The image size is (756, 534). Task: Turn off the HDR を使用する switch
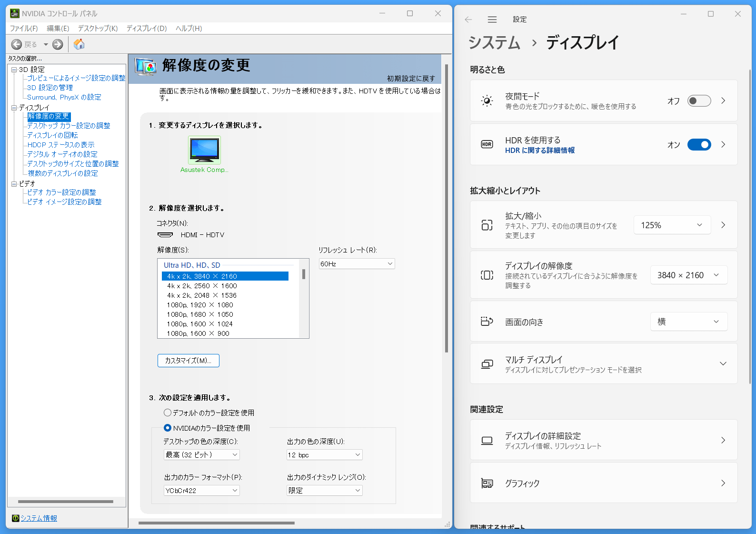[x=699, y=144]
